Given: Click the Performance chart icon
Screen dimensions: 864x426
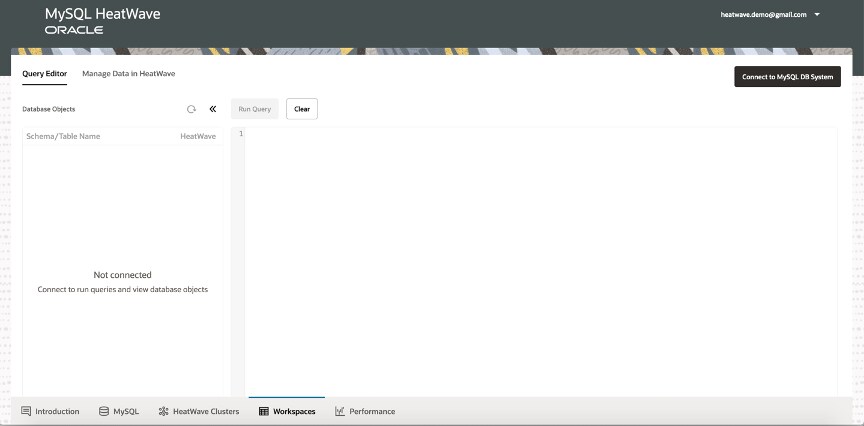Looking at the screenshot, I should tap(340, 411).
